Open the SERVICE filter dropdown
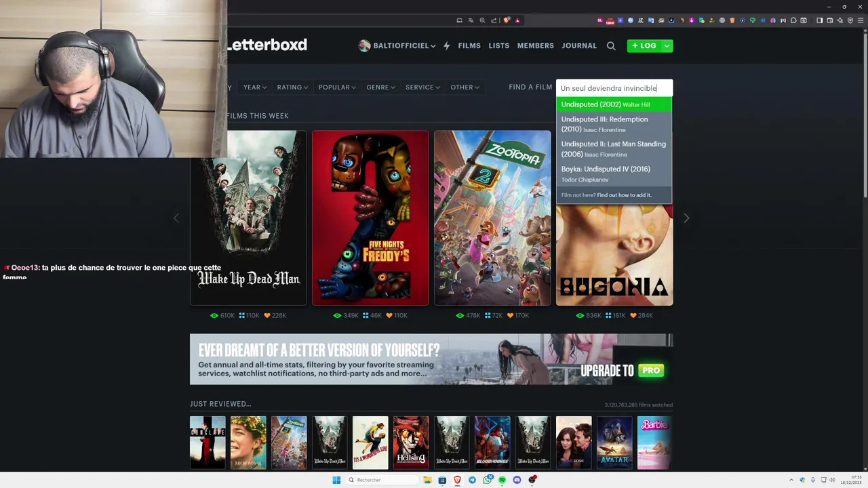The width and height of the screenshot is (868, 488). coord(422,87)
